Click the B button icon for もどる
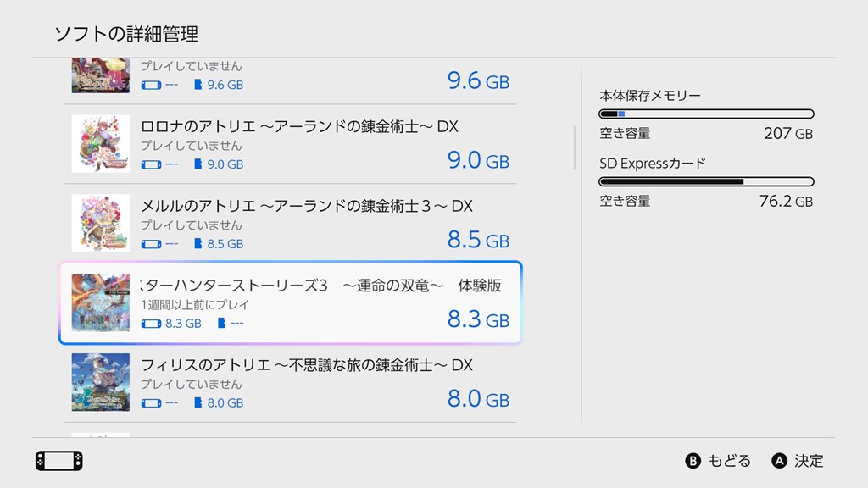Screen dimensions: 868x488 point(693,461)
